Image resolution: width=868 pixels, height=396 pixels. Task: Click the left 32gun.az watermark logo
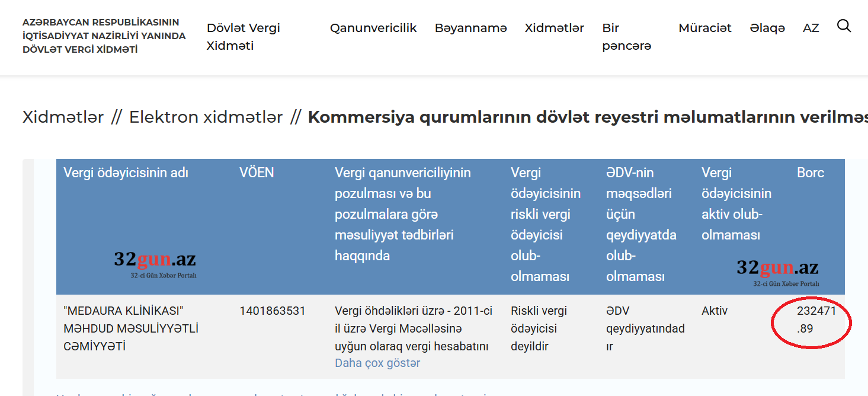pyautogui.click(x=155, y=263)
